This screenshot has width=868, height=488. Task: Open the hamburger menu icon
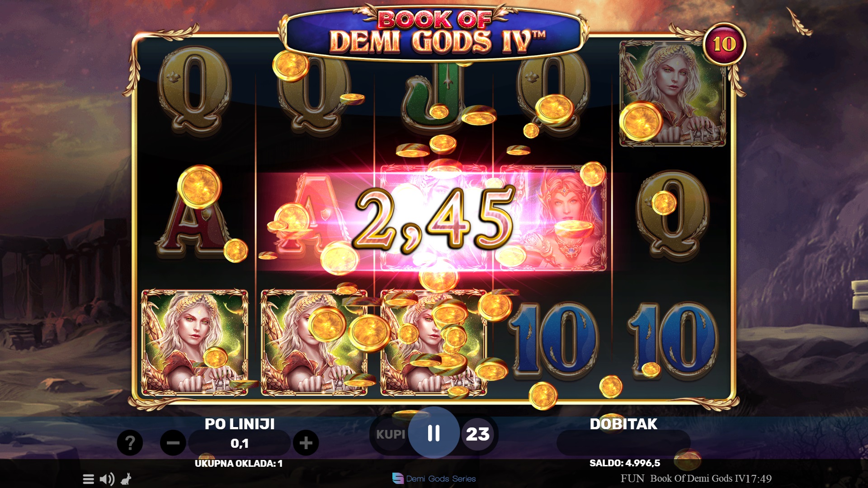(x=89, y=479)
